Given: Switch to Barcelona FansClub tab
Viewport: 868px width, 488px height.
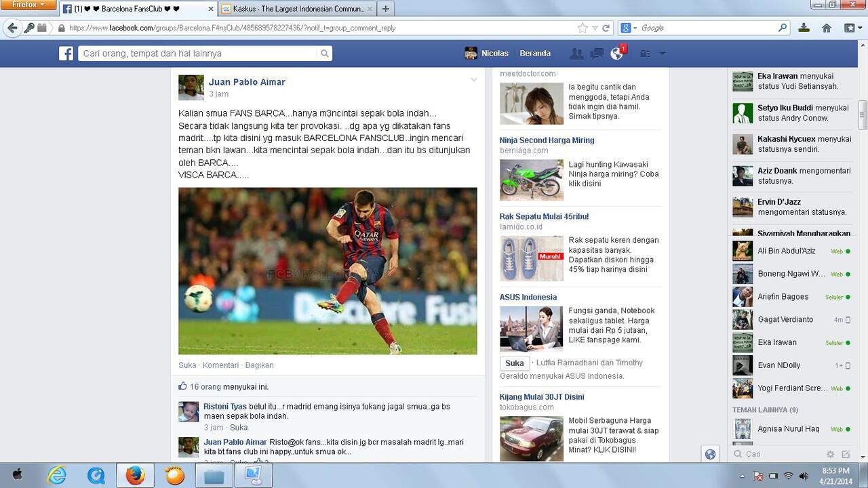Looking at the screenshot, I should coord(137,9).
